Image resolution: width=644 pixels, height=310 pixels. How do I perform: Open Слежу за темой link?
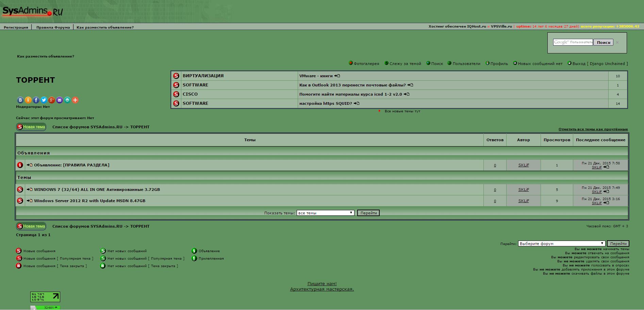coord(405,64)
